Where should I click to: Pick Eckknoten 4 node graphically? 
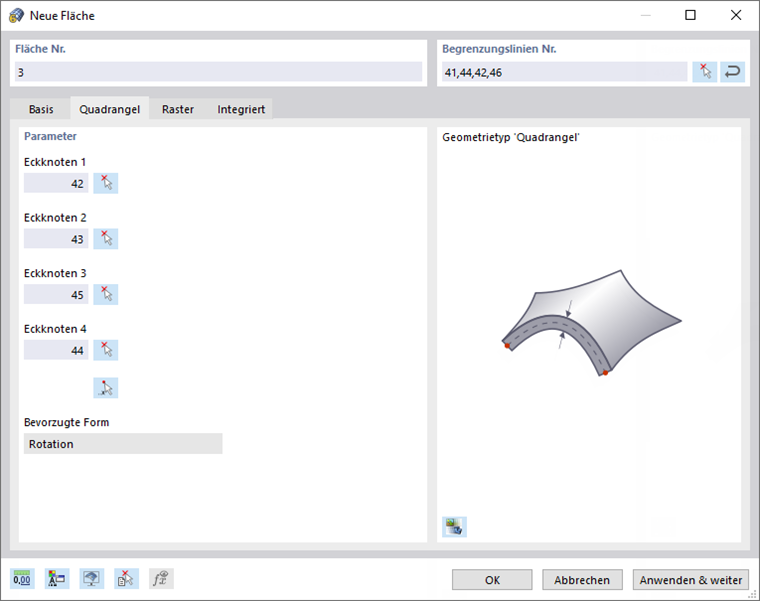pyautogui.click(x=106, y=350)
